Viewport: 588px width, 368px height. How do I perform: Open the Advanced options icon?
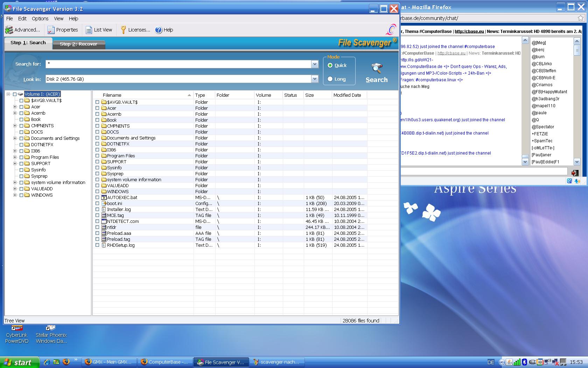point(9,30)
